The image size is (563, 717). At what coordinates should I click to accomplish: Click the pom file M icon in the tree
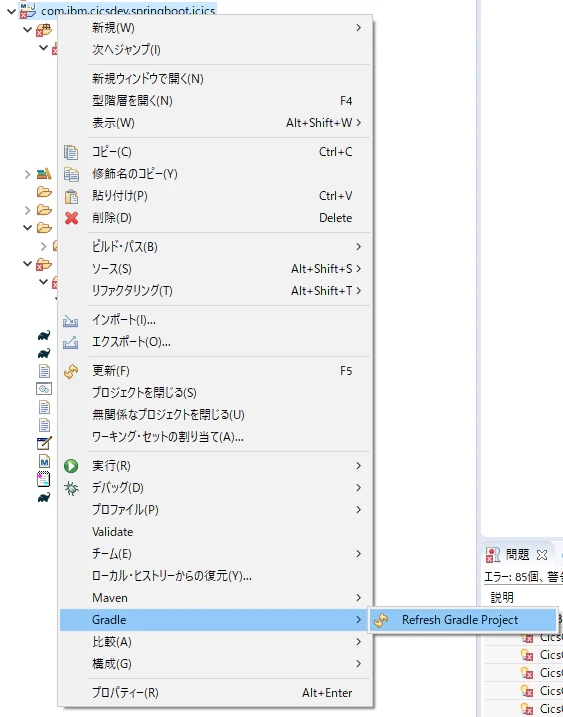point(44,461)
